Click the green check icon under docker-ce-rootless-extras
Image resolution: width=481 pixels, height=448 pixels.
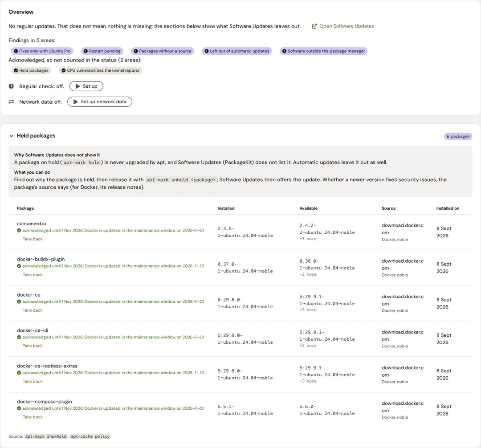pos(19,373)
